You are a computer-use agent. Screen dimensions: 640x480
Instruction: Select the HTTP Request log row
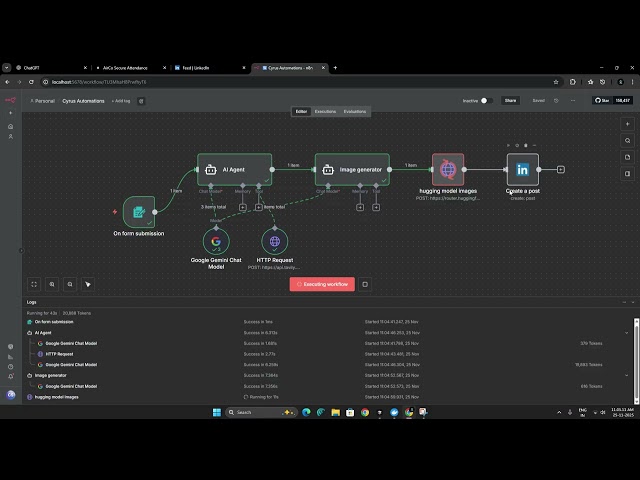(x=327, y=354)
